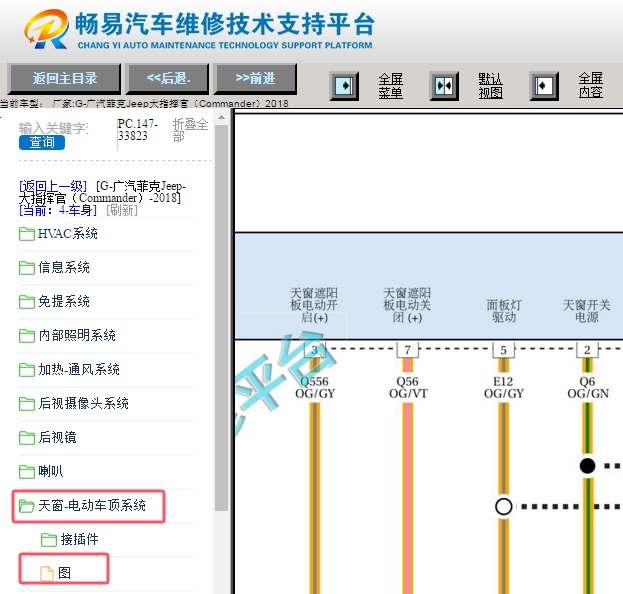Open the HVAC系统 folder icon
The height and width of the screenshot is (594, 623).
tap(27, 234)
